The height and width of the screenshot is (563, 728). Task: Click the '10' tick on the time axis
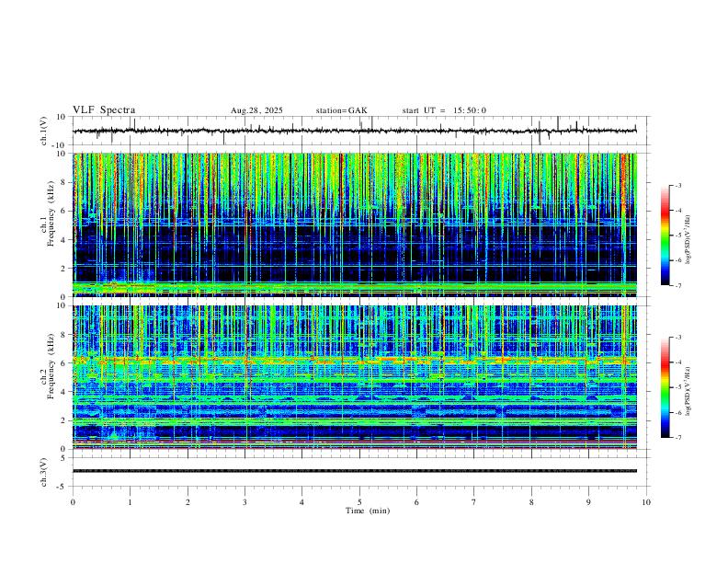646,502
